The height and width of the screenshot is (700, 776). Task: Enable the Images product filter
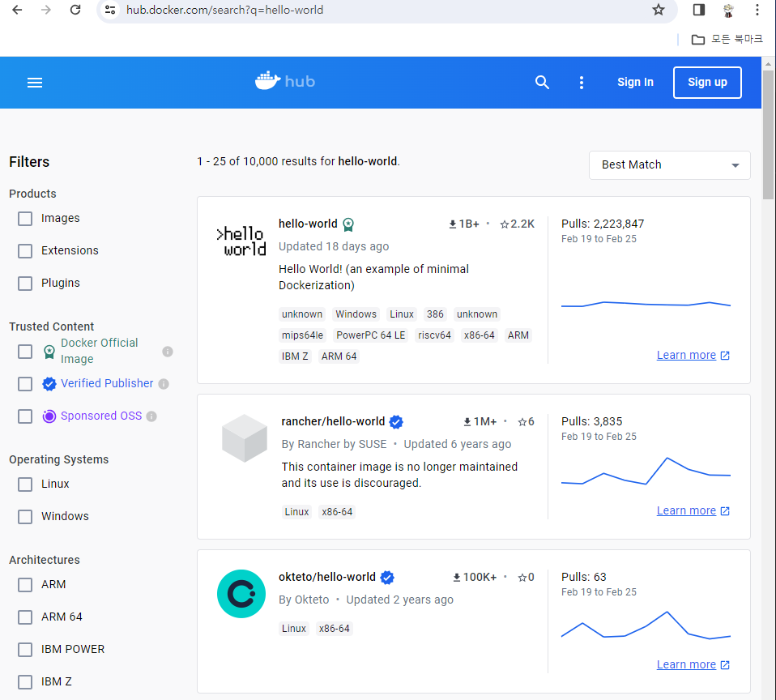[25, 219]
